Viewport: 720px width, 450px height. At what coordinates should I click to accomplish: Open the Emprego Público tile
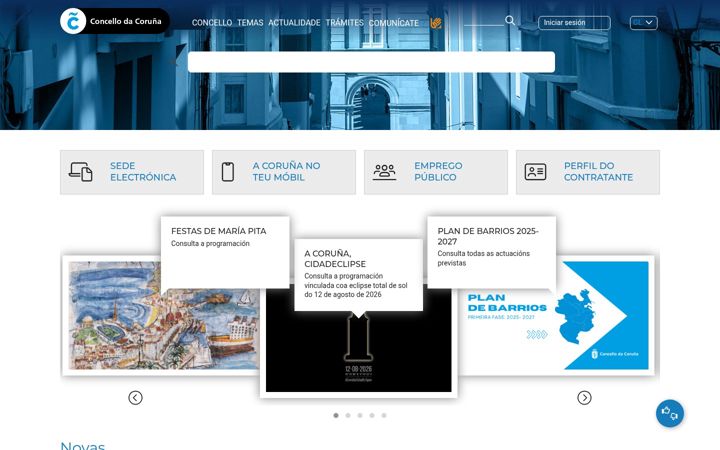pos(436,172)
